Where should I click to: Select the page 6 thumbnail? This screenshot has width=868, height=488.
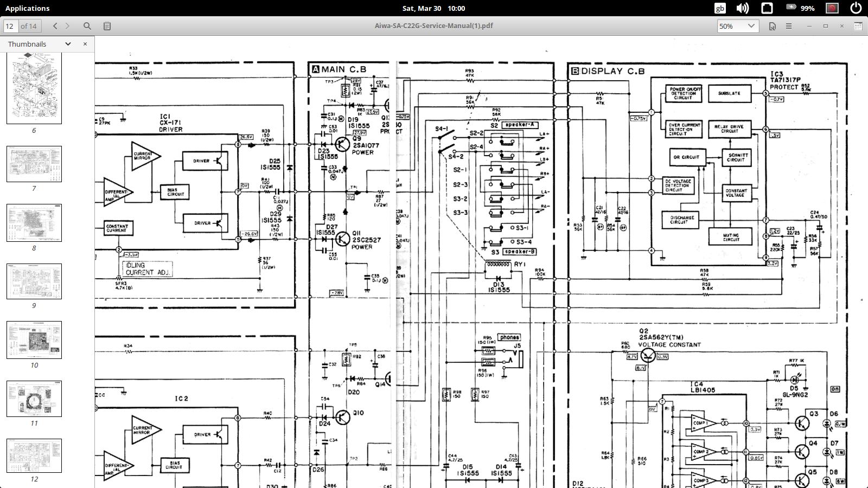(x=34, y=88)
